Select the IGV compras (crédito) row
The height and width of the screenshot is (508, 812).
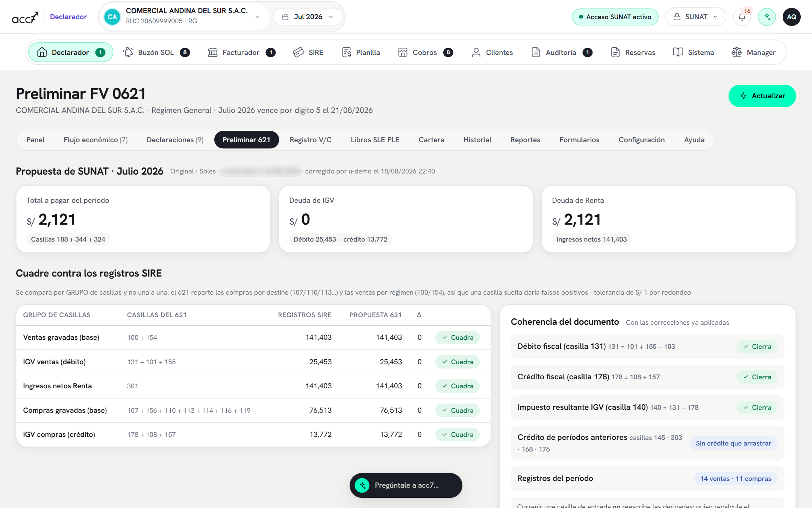[253, 435]
